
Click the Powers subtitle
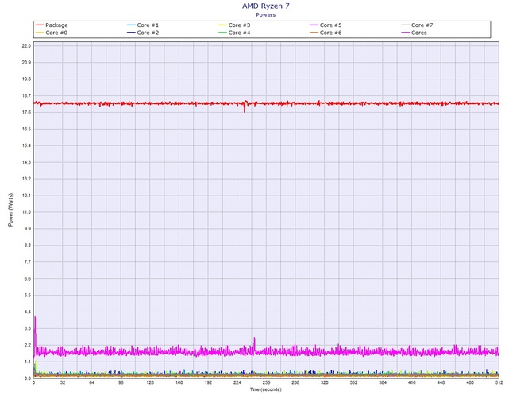pos(266,14)
